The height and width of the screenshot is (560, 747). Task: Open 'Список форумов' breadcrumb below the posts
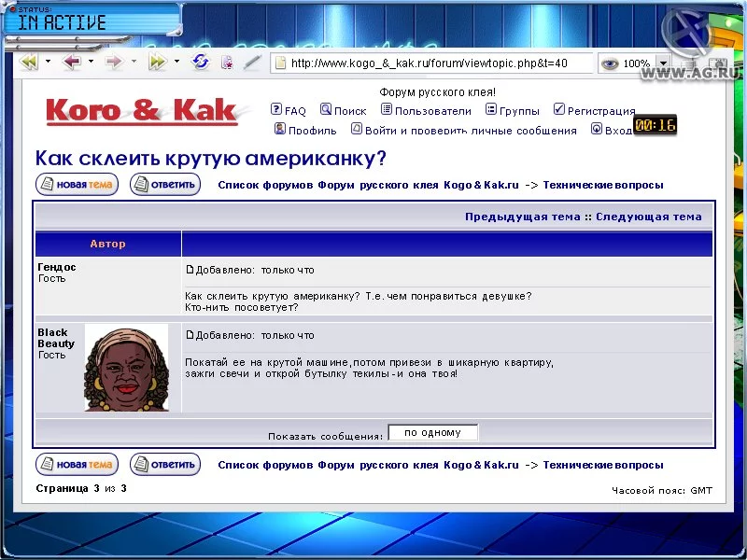pos(265,465)
